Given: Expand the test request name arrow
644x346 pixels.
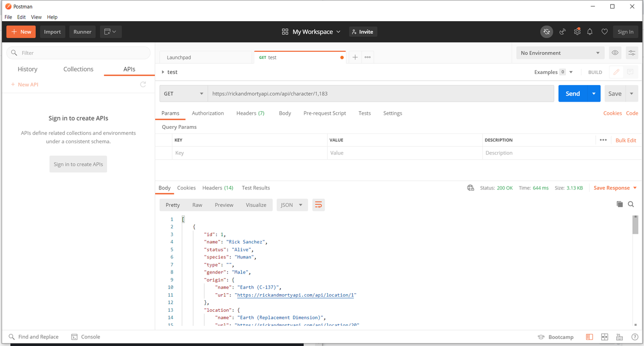Looking at the screenshot, I should (x=163, y=72).
